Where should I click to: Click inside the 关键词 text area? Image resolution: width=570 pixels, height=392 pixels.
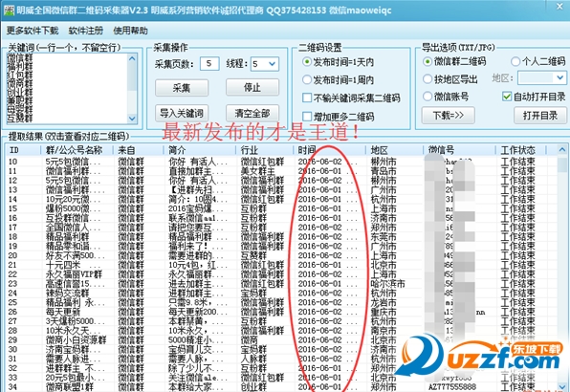click(x=67, y=88)
